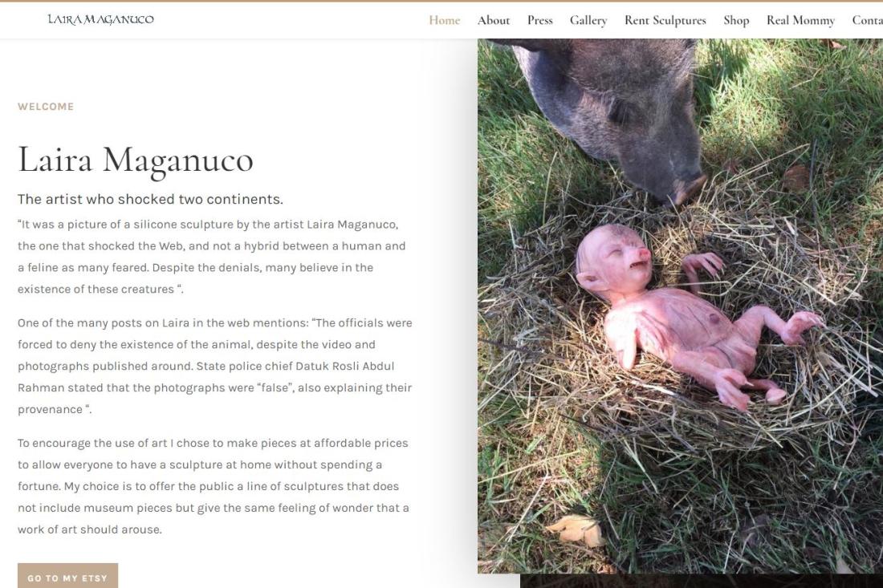Click the dark image strip below the photo
The height and width of the screenshot is (588, 883).
tap(701, 581)
